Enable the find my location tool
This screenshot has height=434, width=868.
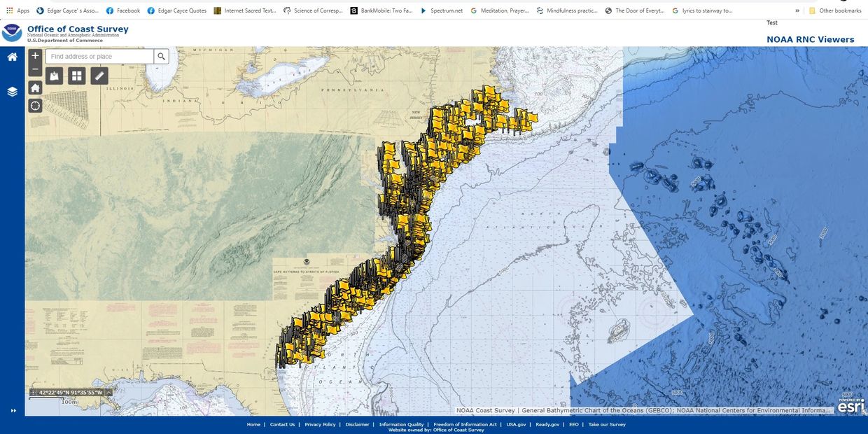point(34,105)
